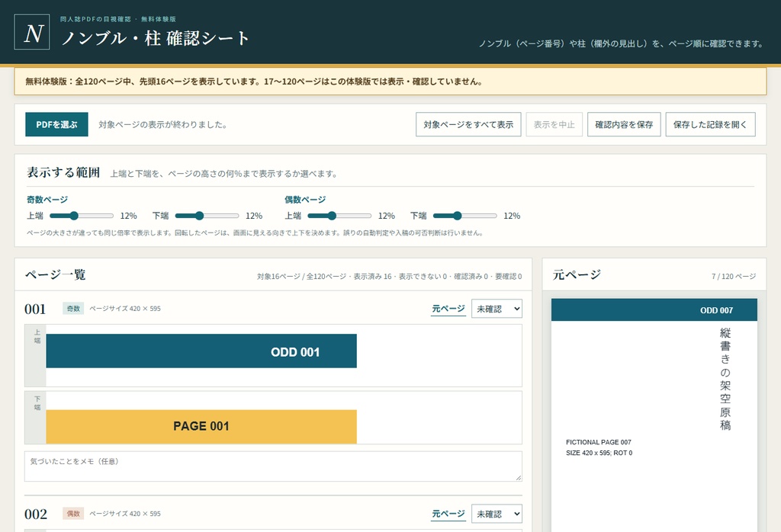Click the 対象16ページ summary status line
The image size is (781, 532).
pos(390,276)
